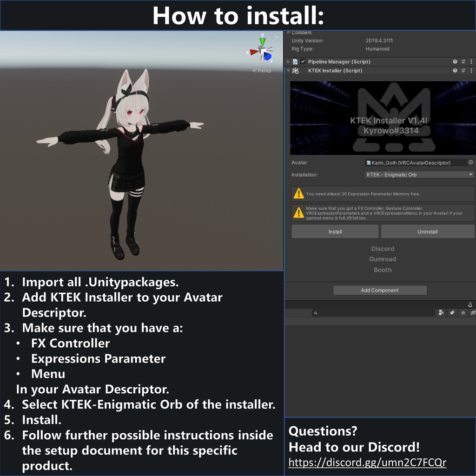
Task: Open the KTEK Installer presets icon
Action: [463, 70]
